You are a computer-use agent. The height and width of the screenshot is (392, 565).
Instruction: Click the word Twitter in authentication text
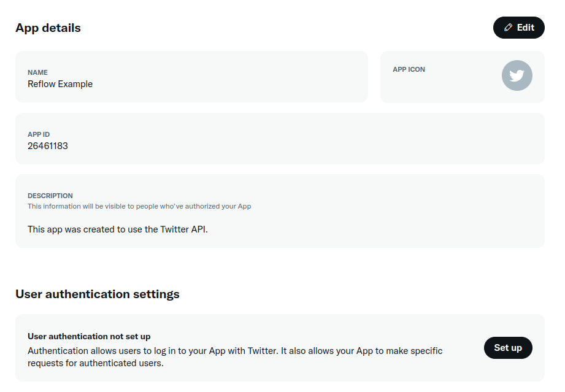coord(263,351)
